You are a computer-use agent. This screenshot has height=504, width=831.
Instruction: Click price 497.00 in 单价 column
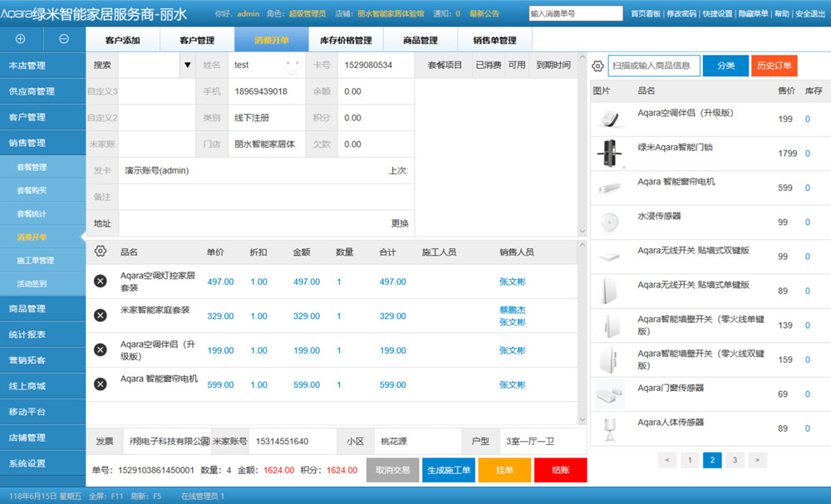220,281
